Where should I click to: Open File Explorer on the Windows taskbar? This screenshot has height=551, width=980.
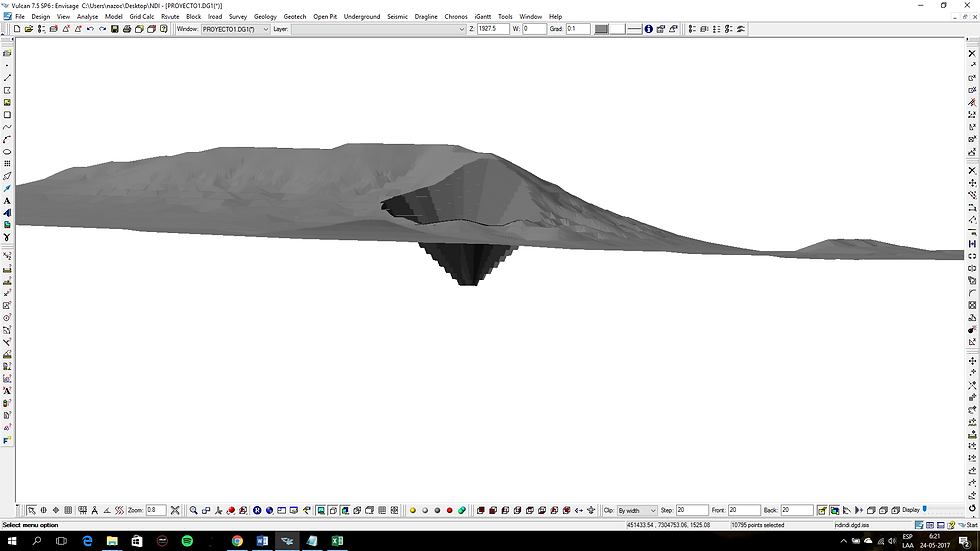tap(112, 541)
